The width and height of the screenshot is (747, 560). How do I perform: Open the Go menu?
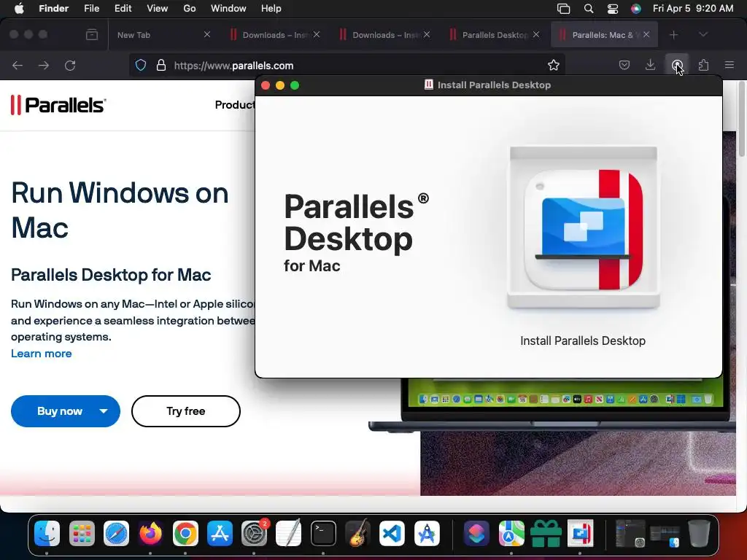pyautogui.click(x=190, y=9)
